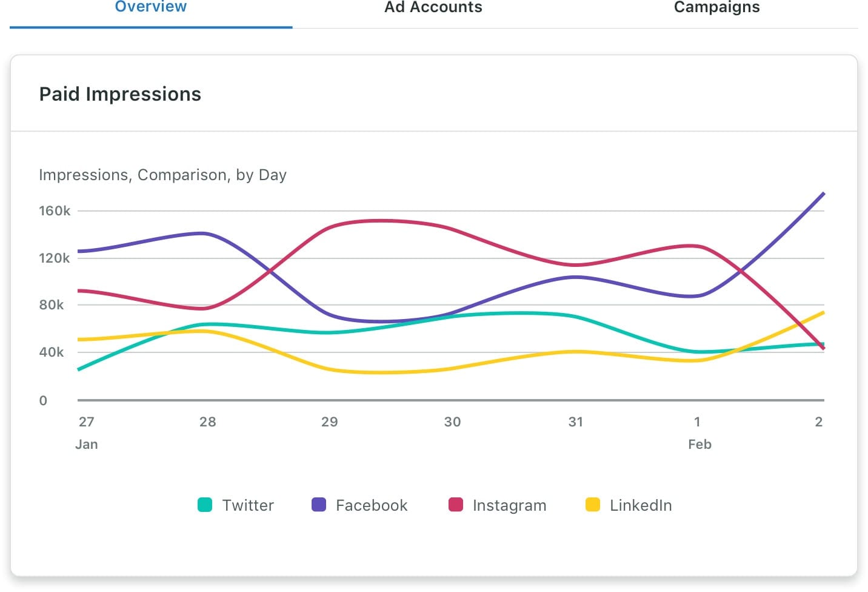Select the 31 date label on x-axis

(575, 422)
